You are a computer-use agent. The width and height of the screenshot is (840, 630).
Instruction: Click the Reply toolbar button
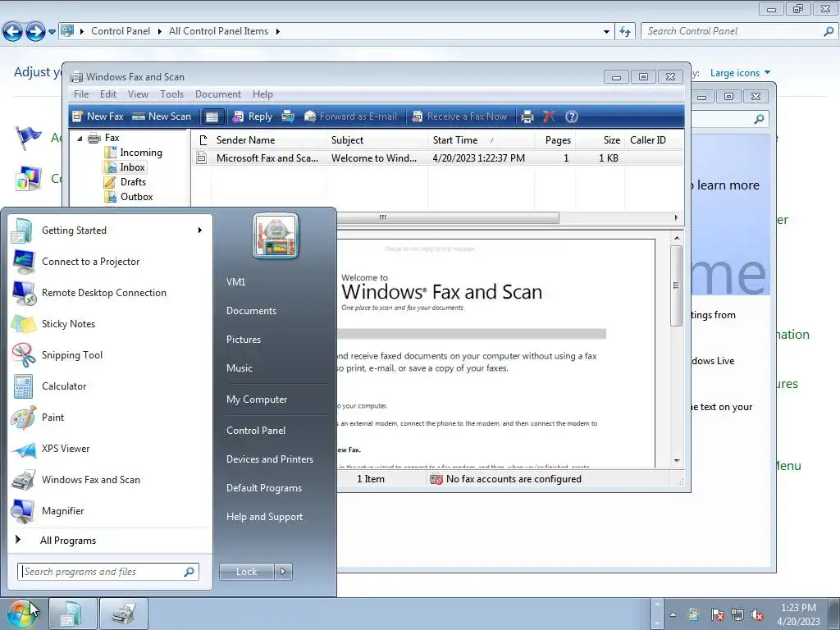pos(253,116)
